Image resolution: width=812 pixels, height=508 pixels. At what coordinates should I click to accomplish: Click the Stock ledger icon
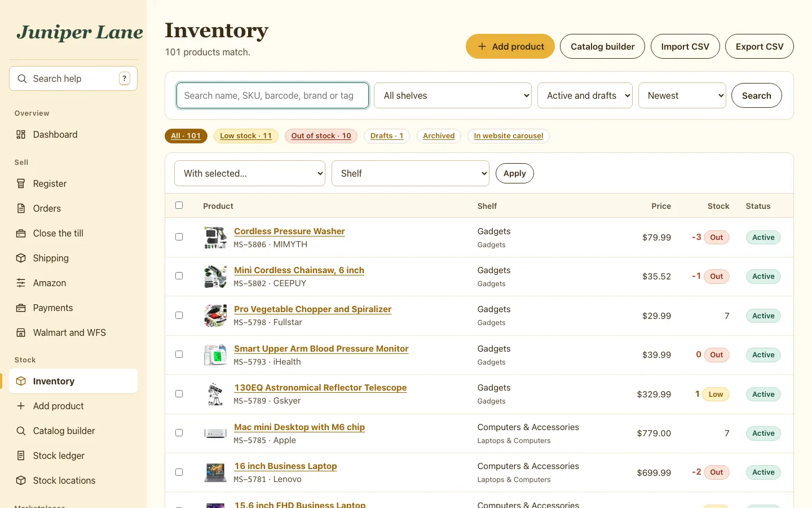pos(21,456)
